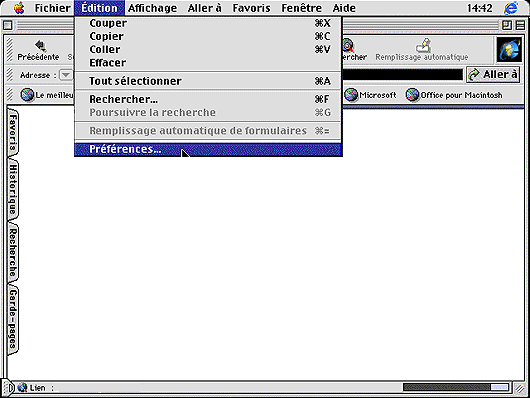530x398 pixels.
Task: Open the Apple menu
Action: pyautogui.click(x=19, y=8)
